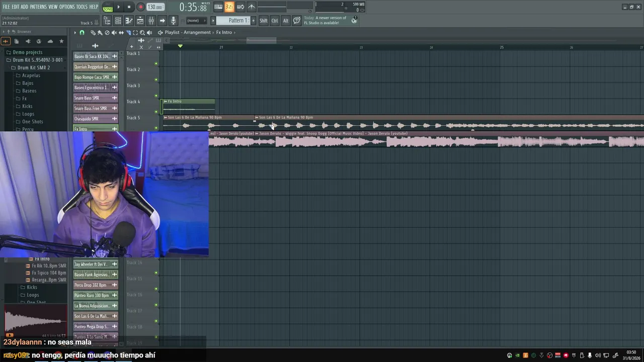Open the Windows volume tray icon
Image resolution: width=644 pixels, height=362 pixels.
(598, 355)
